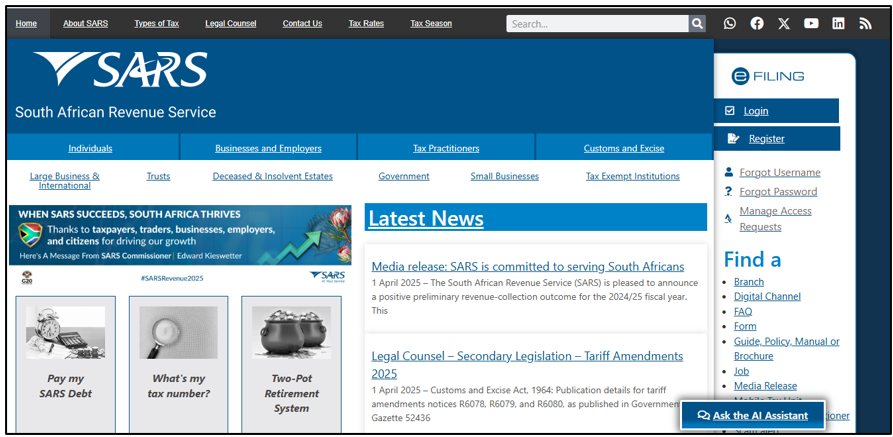Click the eFiling Login button
The image size is (893, 437).
click(776, 111)
